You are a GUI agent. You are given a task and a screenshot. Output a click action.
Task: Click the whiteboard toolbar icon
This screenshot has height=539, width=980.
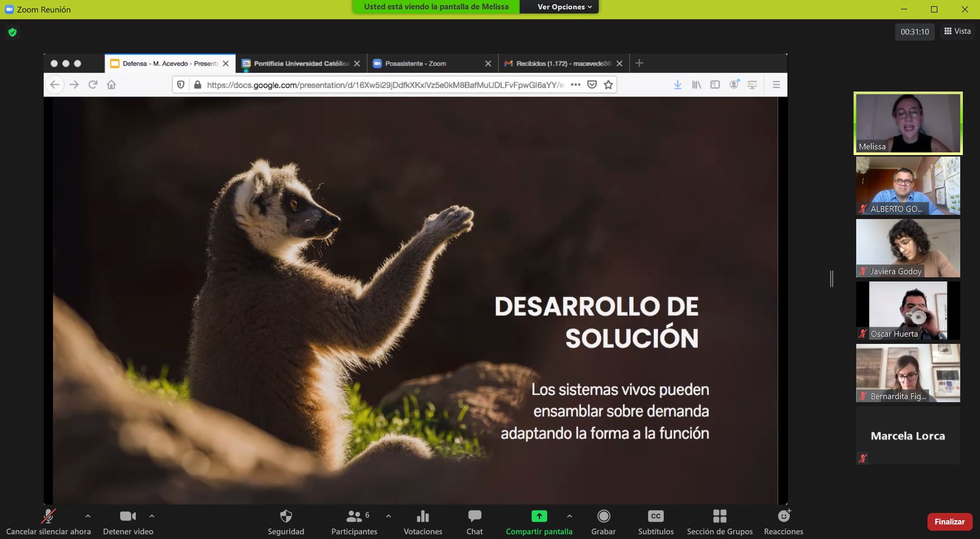[x=752, y=84]
